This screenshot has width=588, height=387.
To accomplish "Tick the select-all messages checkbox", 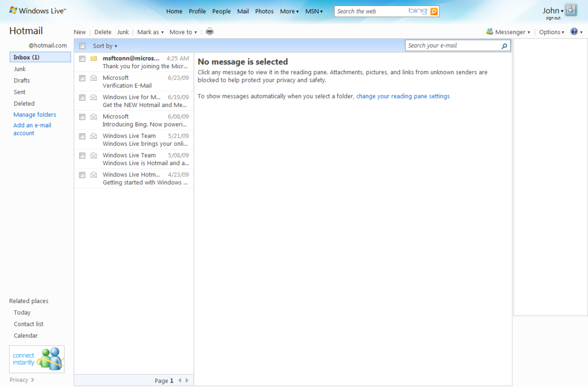I will (82, 46).
